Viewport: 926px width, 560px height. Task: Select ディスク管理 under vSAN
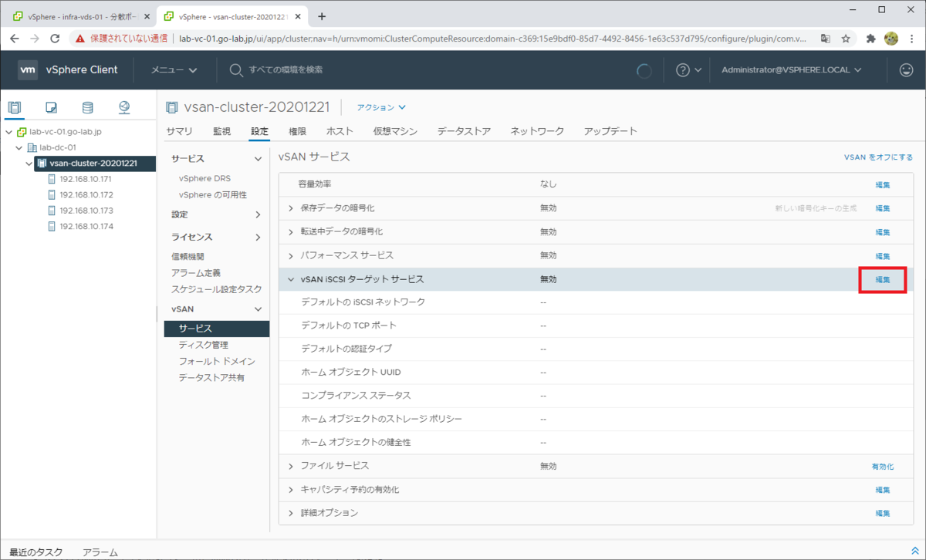(x=203, y=345)
